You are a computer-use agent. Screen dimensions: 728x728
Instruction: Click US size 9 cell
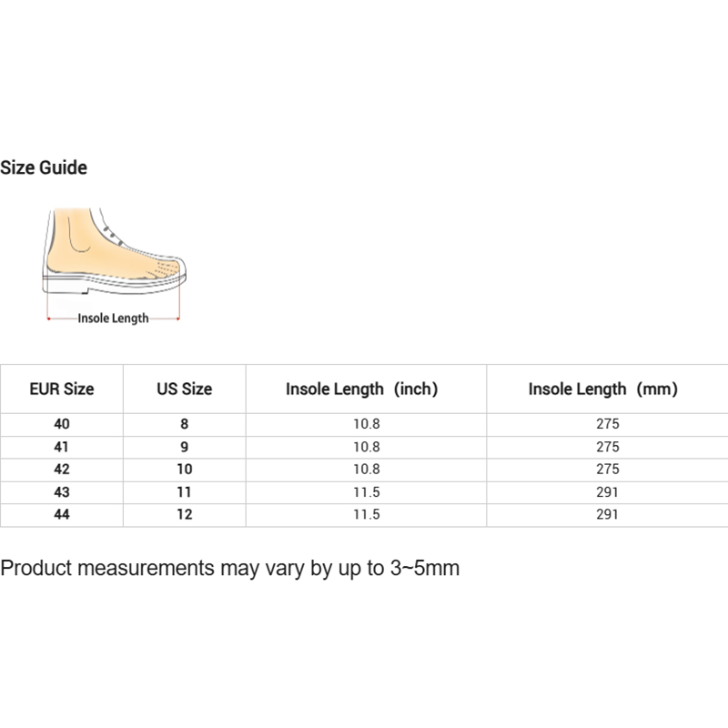coord(185,447)
